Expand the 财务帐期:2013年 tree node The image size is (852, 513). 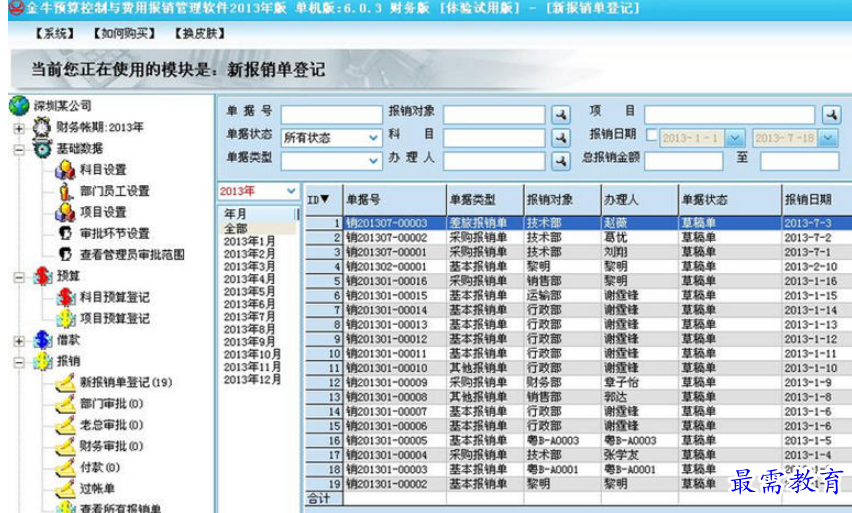(19, 128)
